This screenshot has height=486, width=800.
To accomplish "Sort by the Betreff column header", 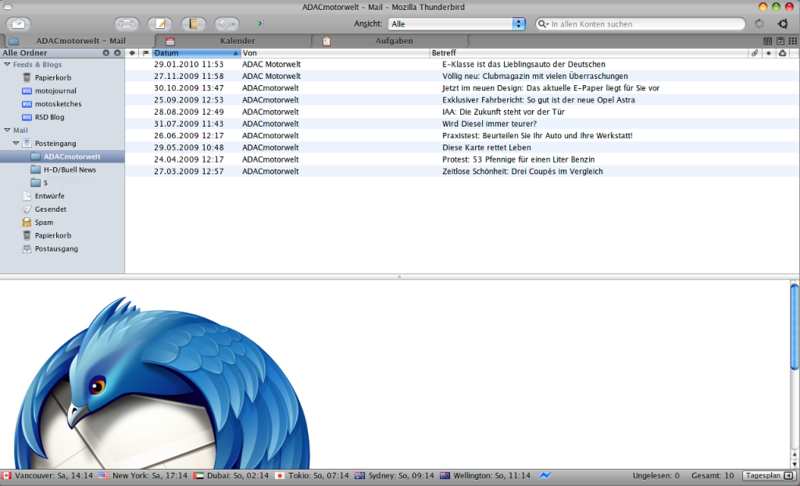I will 589,53.
